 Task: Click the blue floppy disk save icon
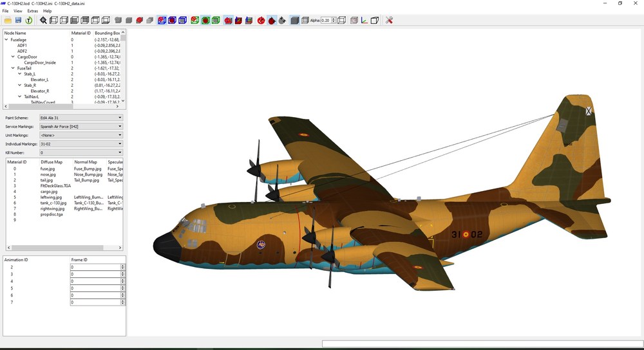point(18,20)
